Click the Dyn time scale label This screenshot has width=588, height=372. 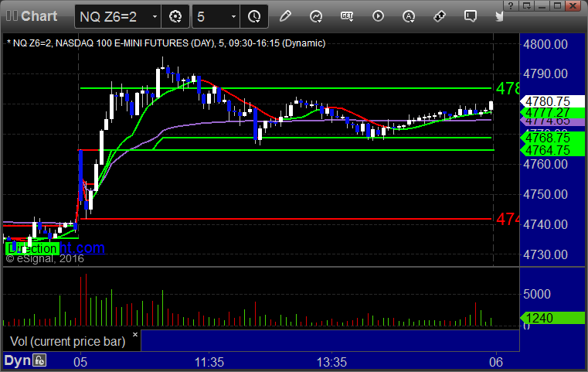[17, 360]
